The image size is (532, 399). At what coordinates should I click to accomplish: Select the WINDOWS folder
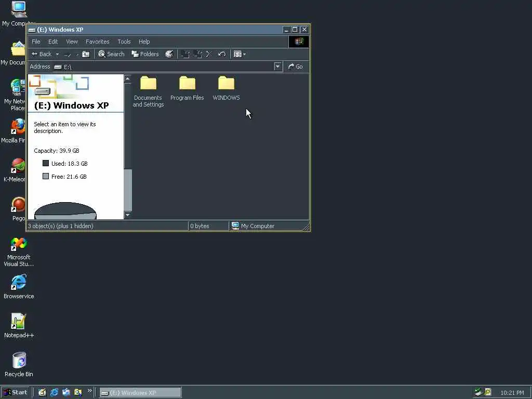point(227,88)
